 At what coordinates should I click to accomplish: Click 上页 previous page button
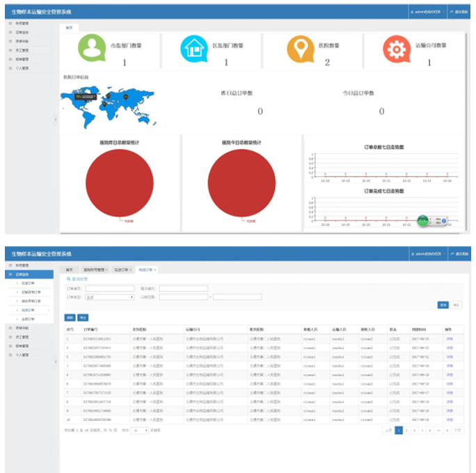tap(388, 431)
